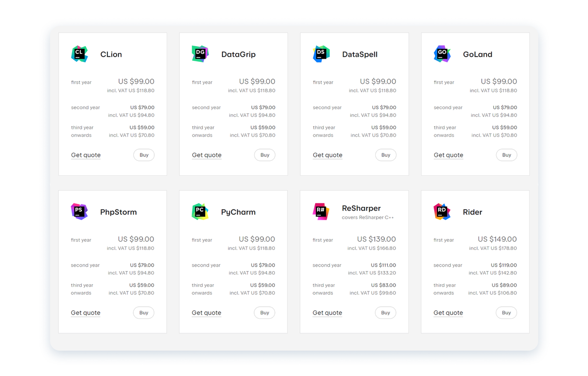The height and width of the screenshot is (376, 588).
Task: Click the PyCharm product title
Action: point(238,212)
